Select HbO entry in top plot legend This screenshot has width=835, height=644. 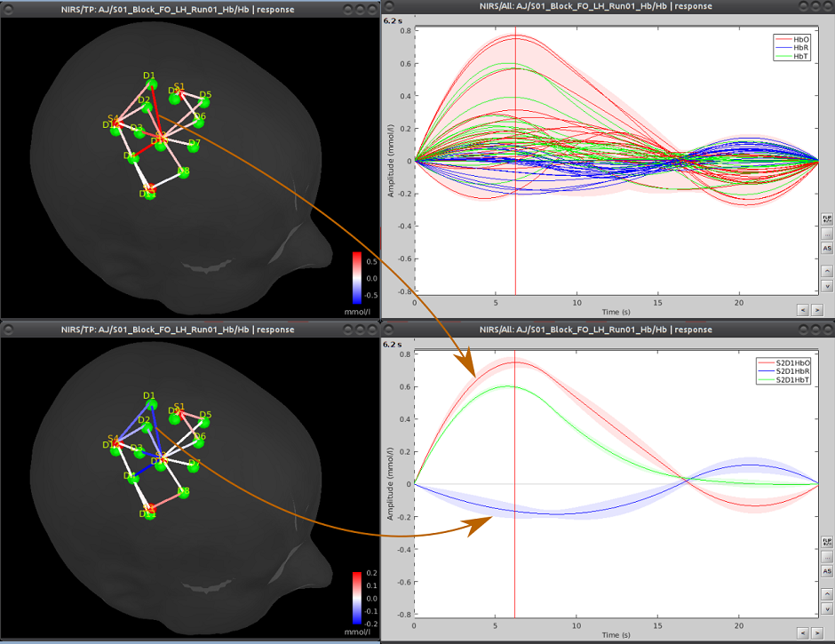coord(792,39)
